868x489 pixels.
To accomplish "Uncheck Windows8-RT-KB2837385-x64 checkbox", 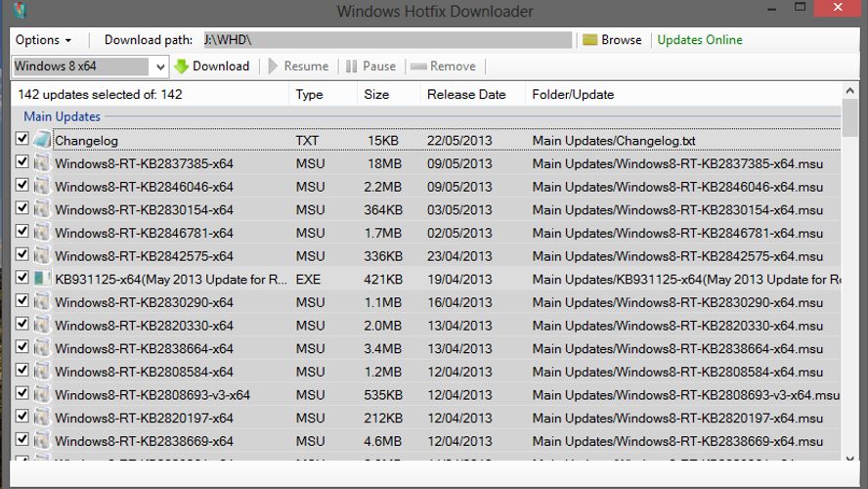I will [x=22, y=161].
